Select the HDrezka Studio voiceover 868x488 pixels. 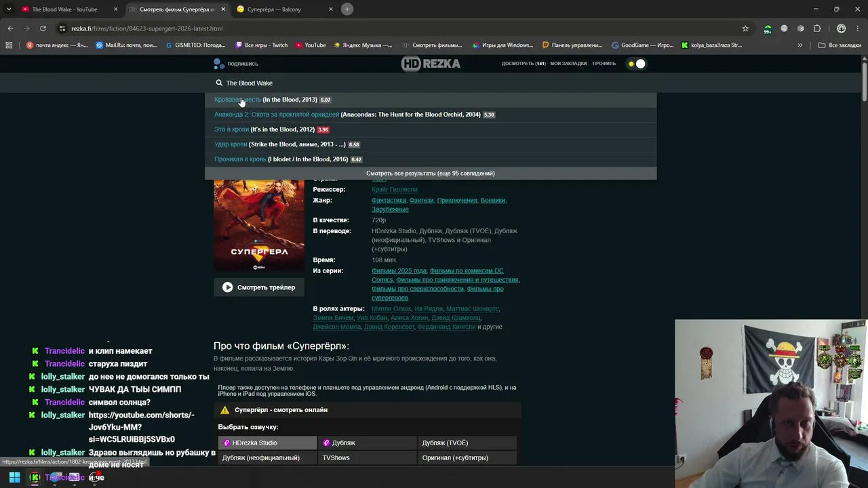tap(267, 443)
